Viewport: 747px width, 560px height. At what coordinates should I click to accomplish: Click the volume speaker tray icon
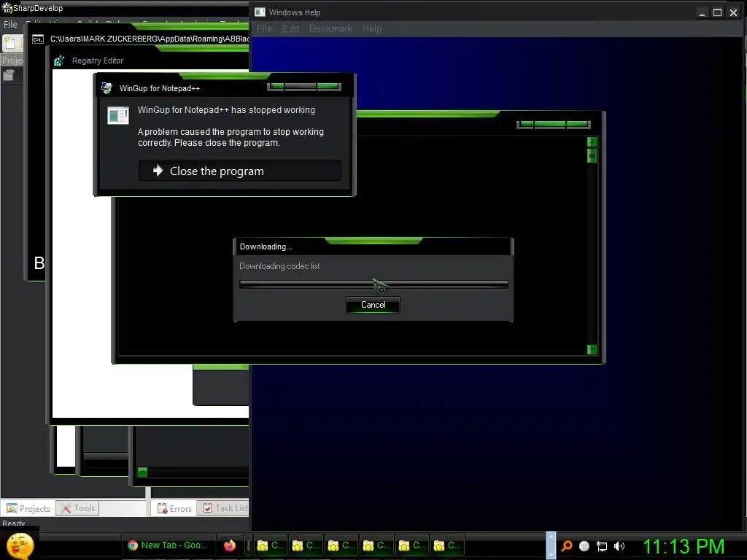pos(619,546)
